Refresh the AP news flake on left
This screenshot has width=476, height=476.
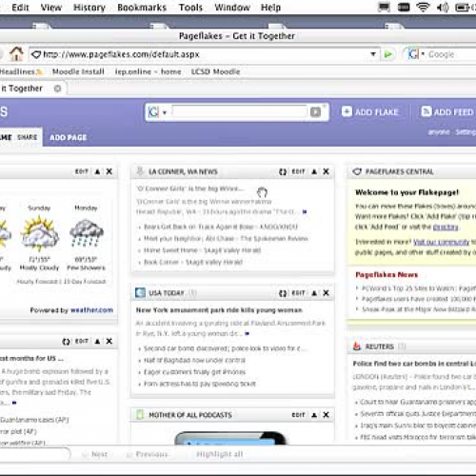(66, 342)
